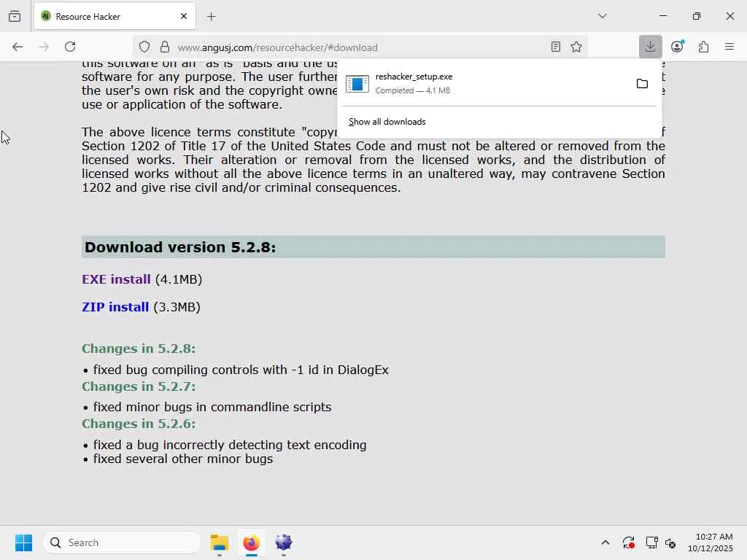
Task: Open File Explorer from the taskbar
Action: [219, 542]
